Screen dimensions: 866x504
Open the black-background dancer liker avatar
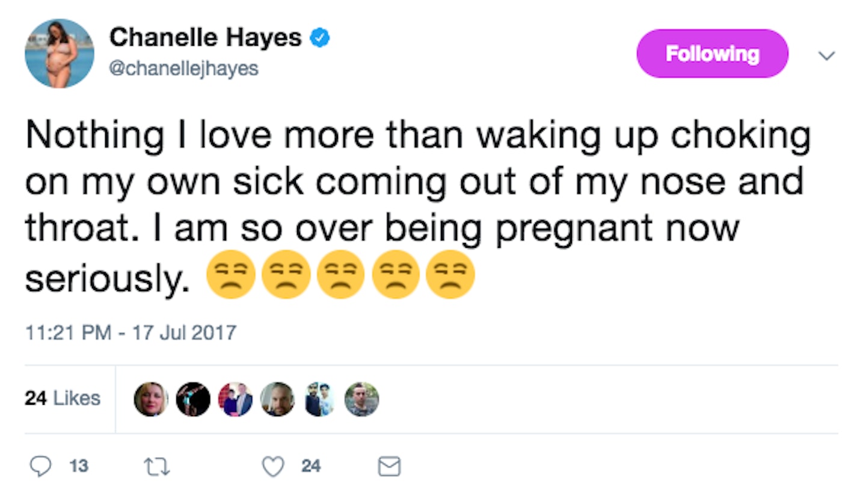pos(193,399)
